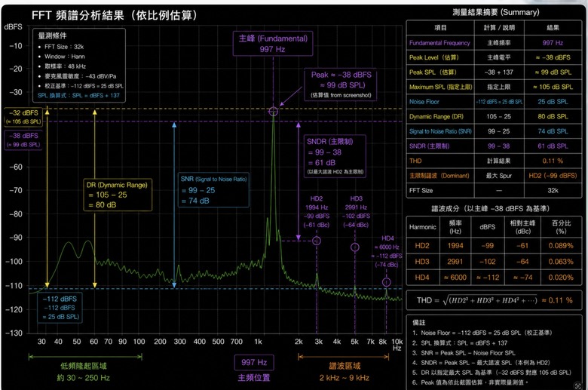Image resolution: width=588 pixels, height=390 pixels.
Task: Click the 低頻隆起區域 label below the axis
Action: click(83, 366)
